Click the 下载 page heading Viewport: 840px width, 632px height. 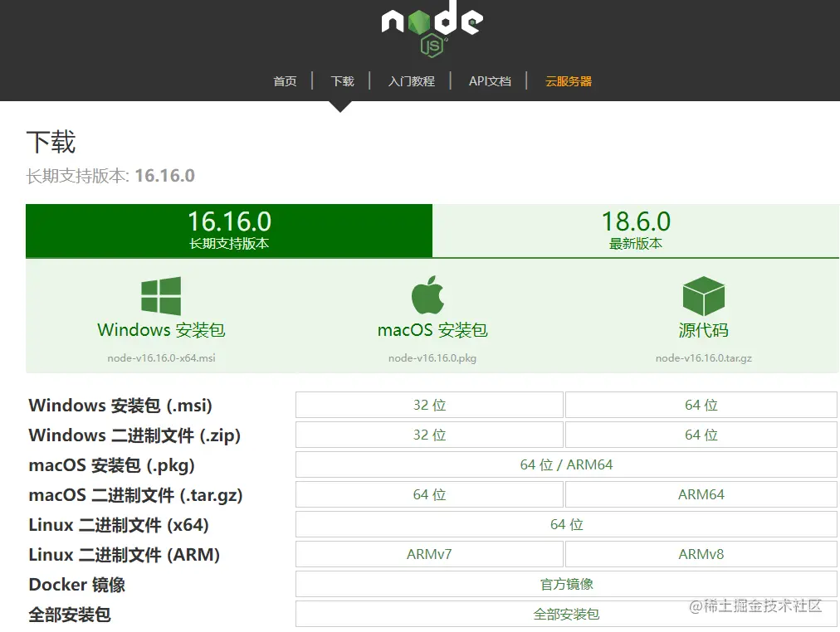tap(51, 143)
